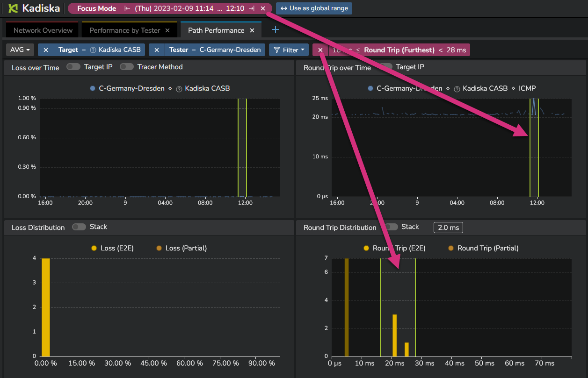
Task: Close the Path Performance tab
Action: point(252,30)
